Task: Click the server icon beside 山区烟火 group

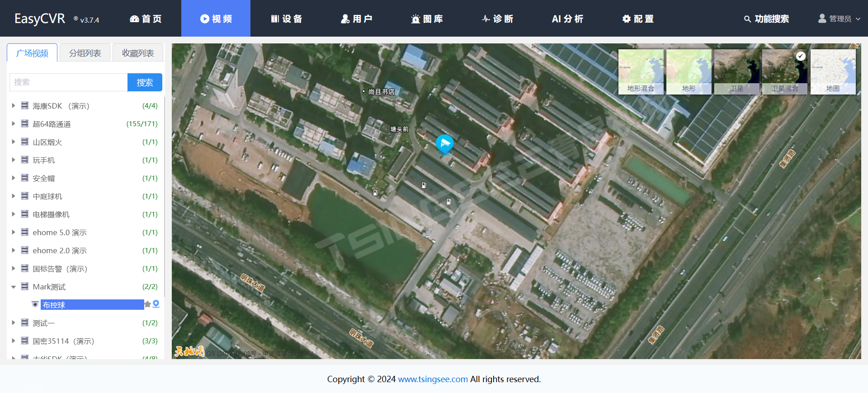Action: tap(25, 142)
